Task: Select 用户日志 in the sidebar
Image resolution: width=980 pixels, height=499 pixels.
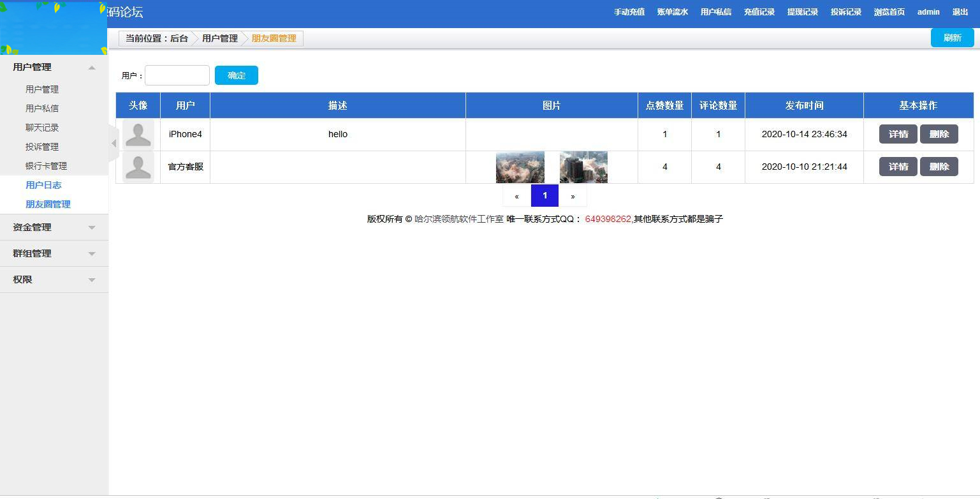Action: 43,185
